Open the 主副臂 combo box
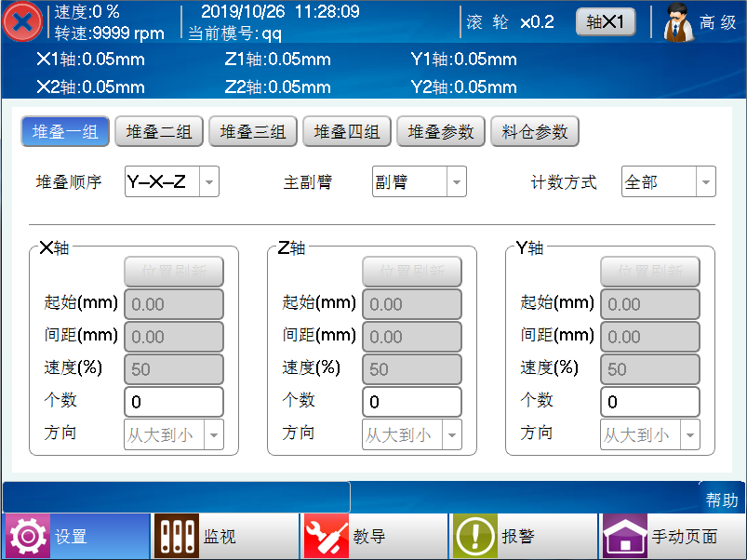The image size is (747, 560). (456, 182)
